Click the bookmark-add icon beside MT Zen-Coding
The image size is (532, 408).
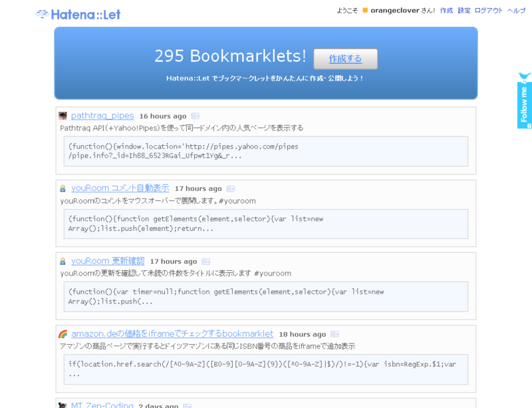coord(187,405)
